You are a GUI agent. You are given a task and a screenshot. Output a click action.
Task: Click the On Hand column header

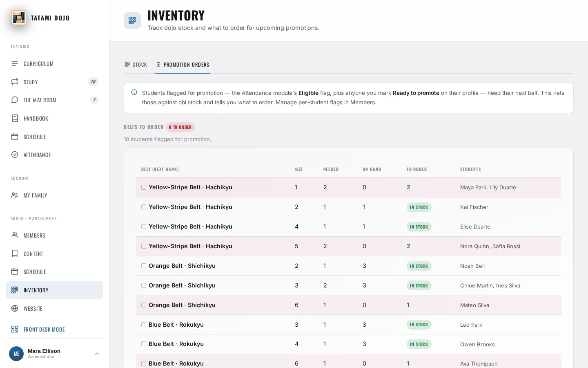coord(372,169)
